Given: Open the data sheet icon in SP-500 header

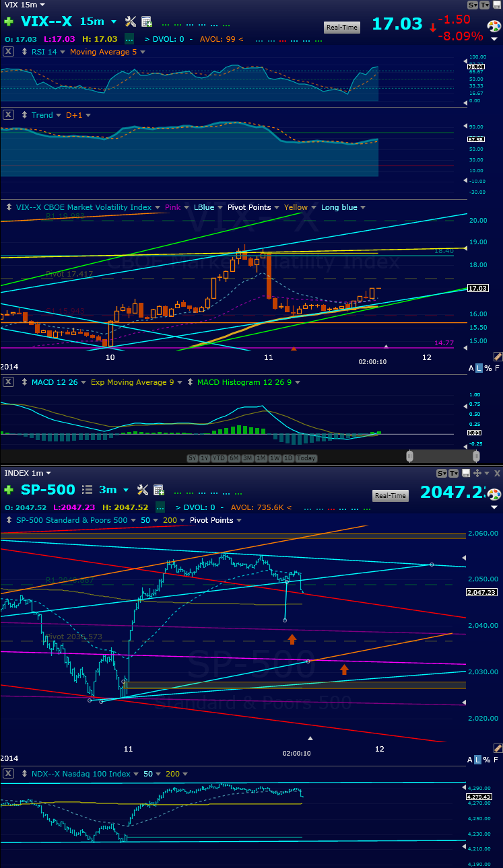Looking at the screenshot, I should [159, 489].
